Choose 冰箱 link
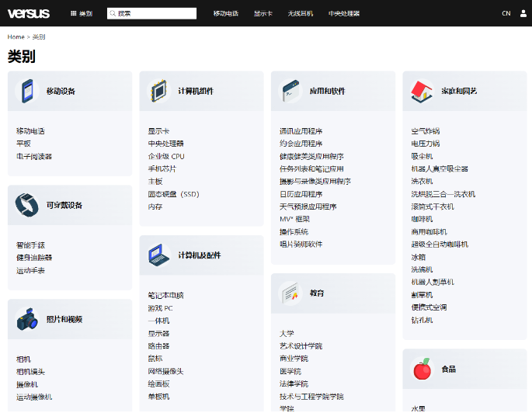The width and height of the screenshot is (532, 413). [x=419, y=257]
